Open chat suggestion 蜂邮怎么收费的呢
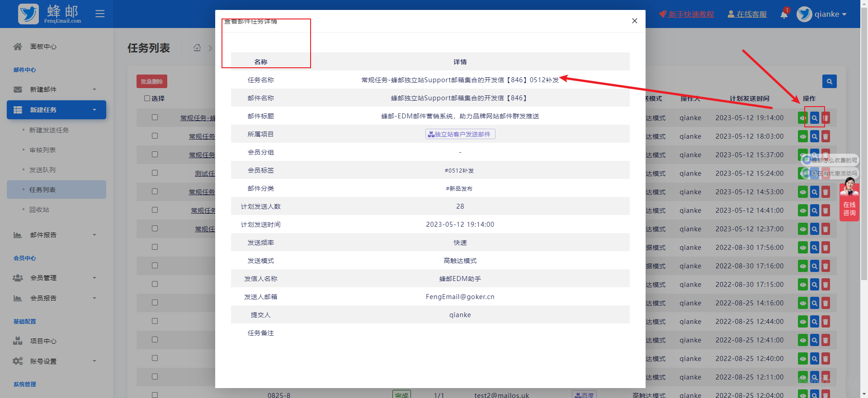Image resolution: width=868 pixels, height=398 pixels. [x=830, y=160]
